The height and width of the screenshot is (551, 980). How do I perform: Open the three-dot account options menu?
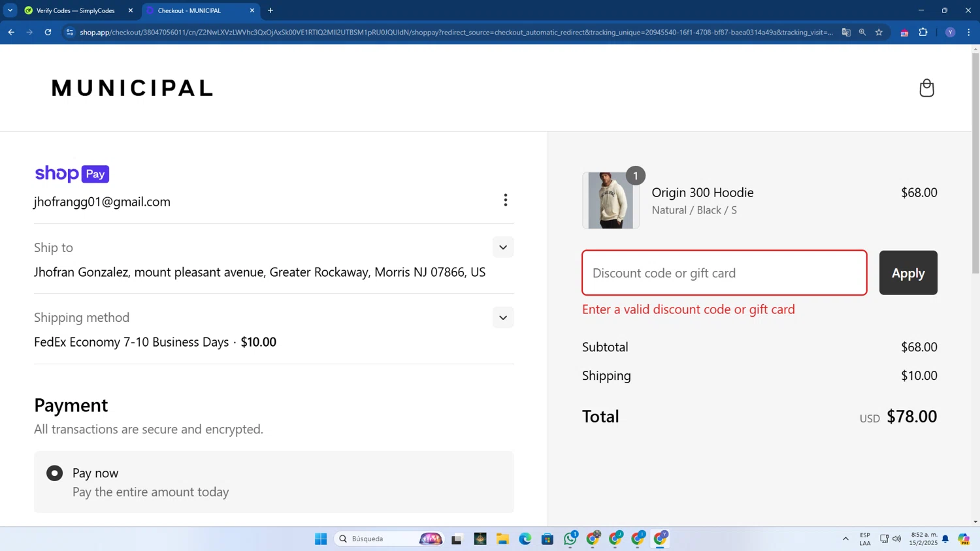(505, 200)
